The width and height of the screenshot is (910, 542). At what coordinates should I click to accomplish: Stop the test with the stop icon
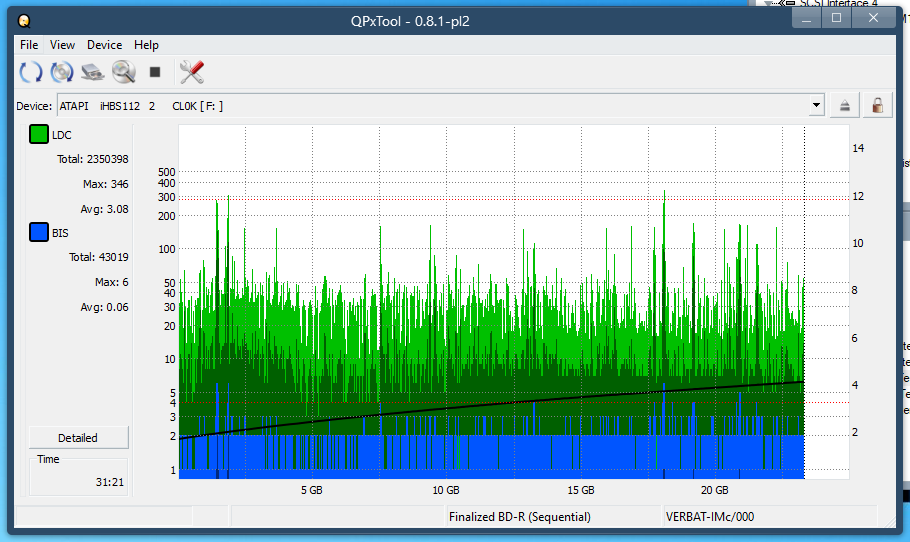pyautogui.click(x=155, y=72)
